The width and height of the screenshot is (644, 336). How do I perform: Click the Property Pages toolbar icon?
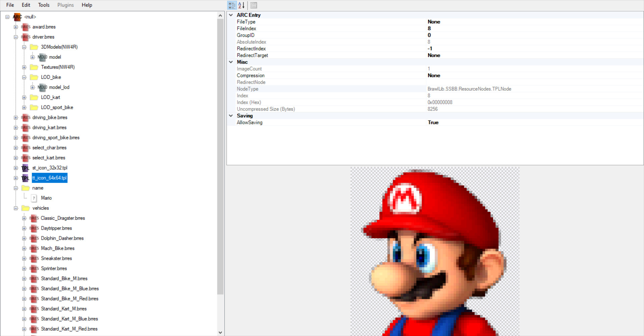[254, 5]
